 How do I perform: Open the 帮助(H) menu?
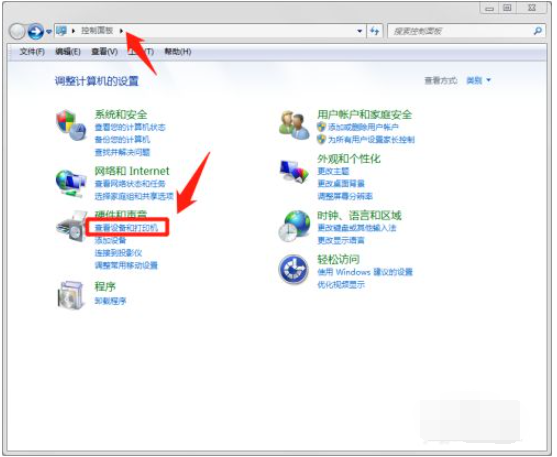click(x=178, y=52)
